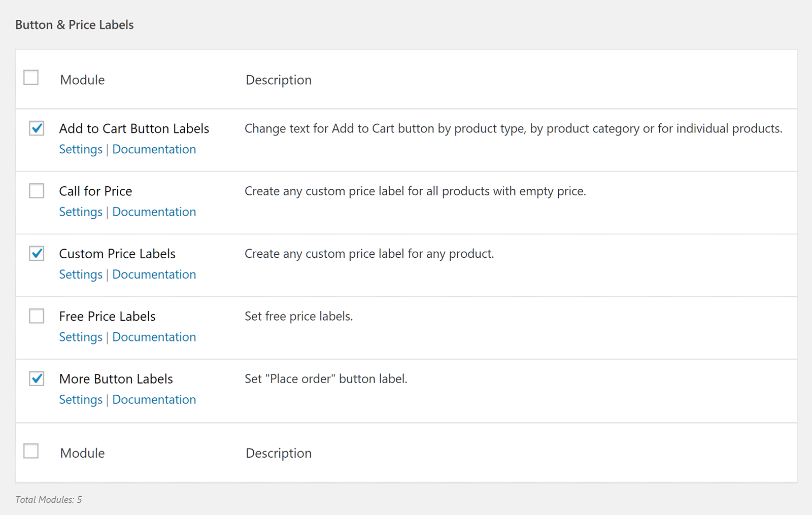Screen dimensions: 812x515
Task: Disable the More Button Labels module
Action: 36,379
